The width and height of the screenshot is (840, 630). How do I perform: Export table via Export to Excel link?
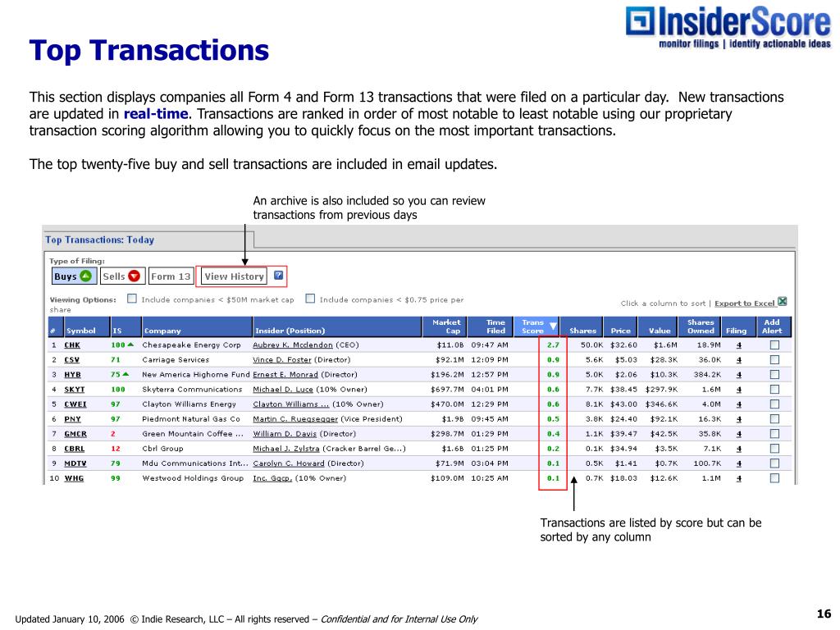745,304
